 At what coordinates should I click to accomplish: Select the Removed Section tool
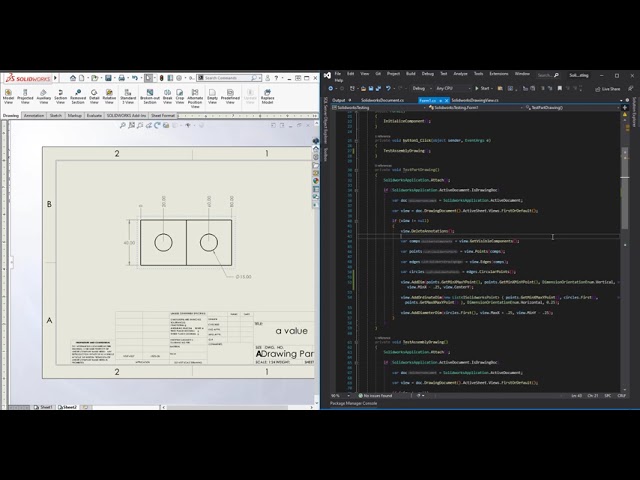78,97
